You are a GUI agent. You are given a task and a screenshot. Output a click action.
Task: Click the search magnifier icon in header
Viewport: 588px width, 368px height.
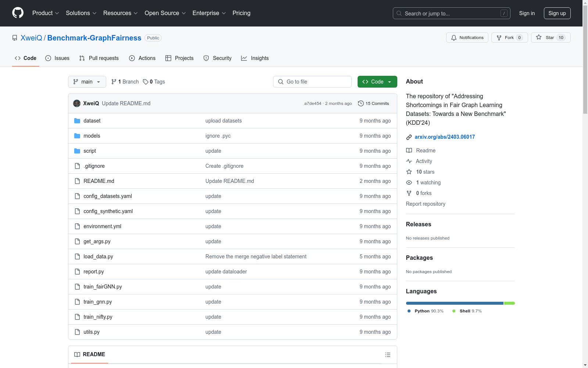pos(399,13)
